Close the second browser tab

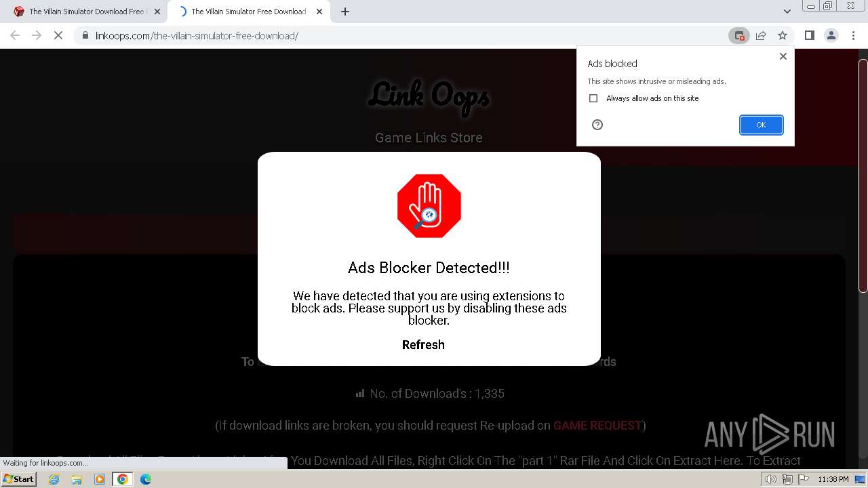pyautogui.click(x=319, y=12)
